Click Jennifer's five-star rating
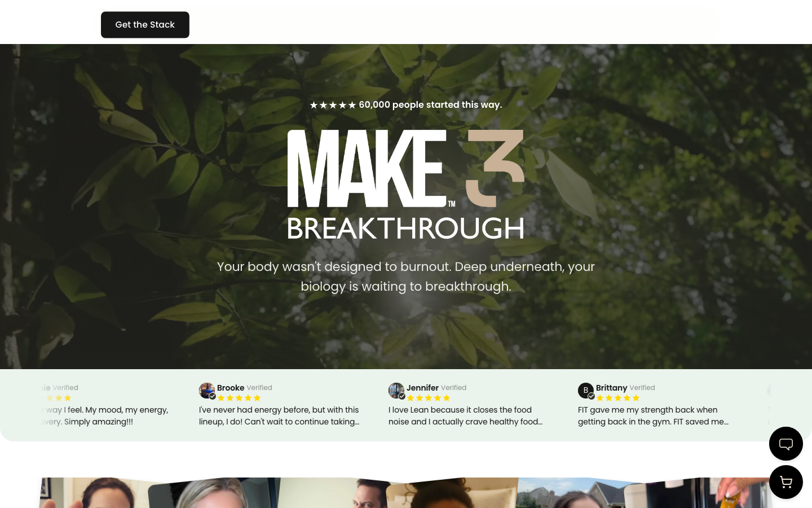The height and width of the screenshot is (508, 812). click(x=429, y=398)
